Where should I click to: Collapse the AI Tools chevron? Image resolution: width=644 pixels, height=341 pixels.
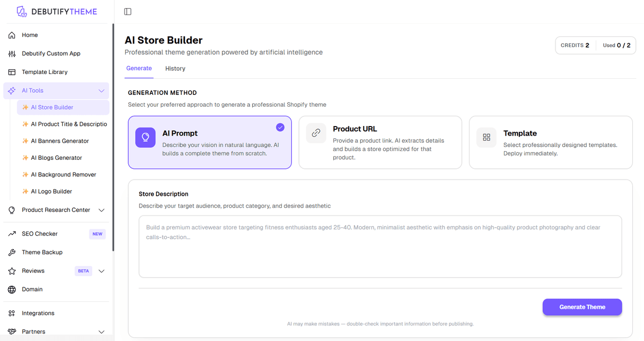click(x=101, y=91)
